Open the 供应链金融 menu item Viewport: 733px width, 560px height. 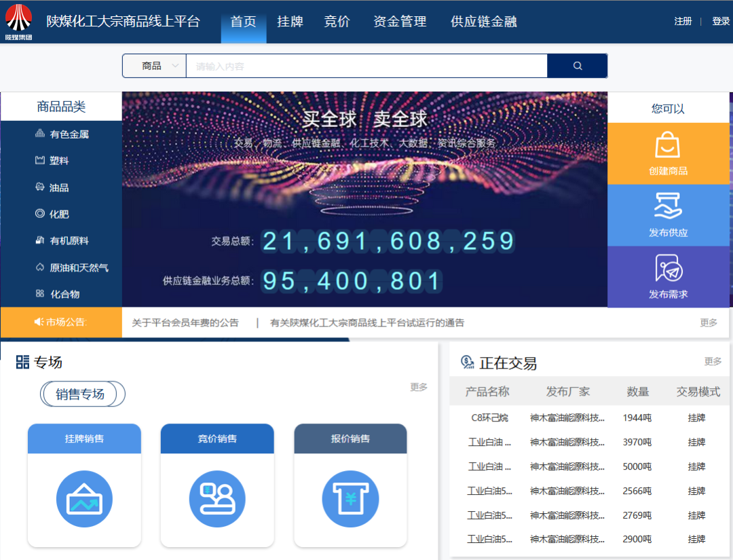pos(483,22)
